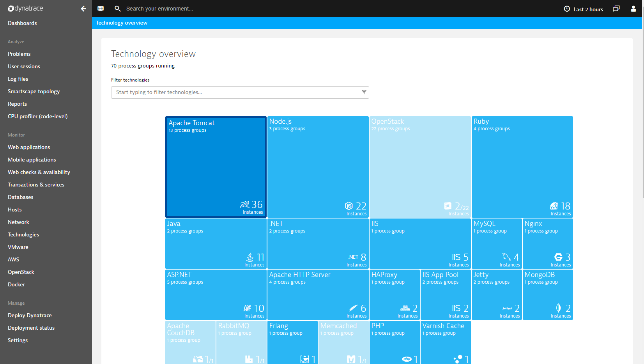Viewport: 644px width, 364px height.
Task: Click the Node.js hexagon icon
Action: tap(349, 206)
